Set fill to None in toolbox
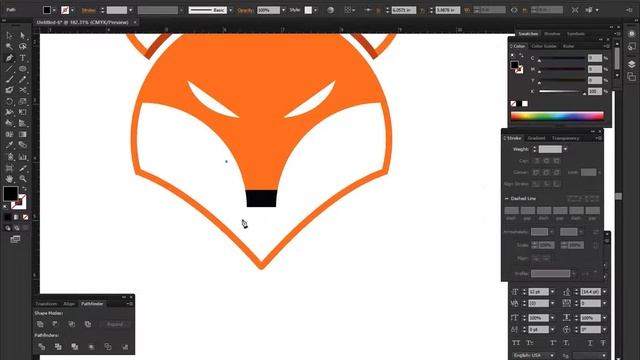The height and width of the screenshot is (360, 640). (x=25, y=217)
